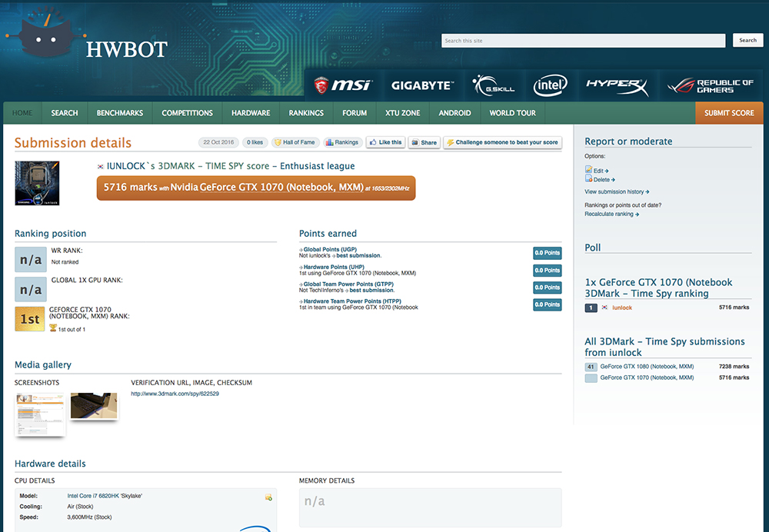
Task: Click the bar-chart Rankings pill icon
Action: tap(330, 142)
